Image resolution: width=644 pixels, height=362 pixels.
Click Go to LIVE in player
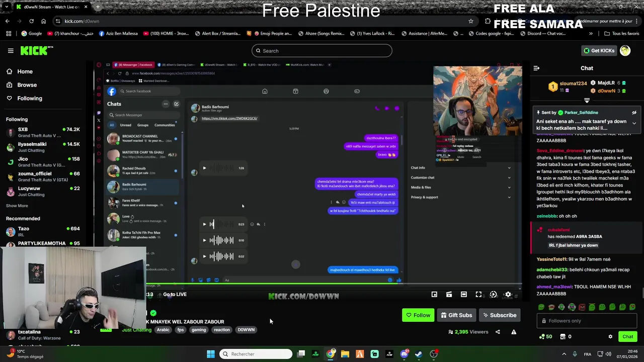(175, 294)
